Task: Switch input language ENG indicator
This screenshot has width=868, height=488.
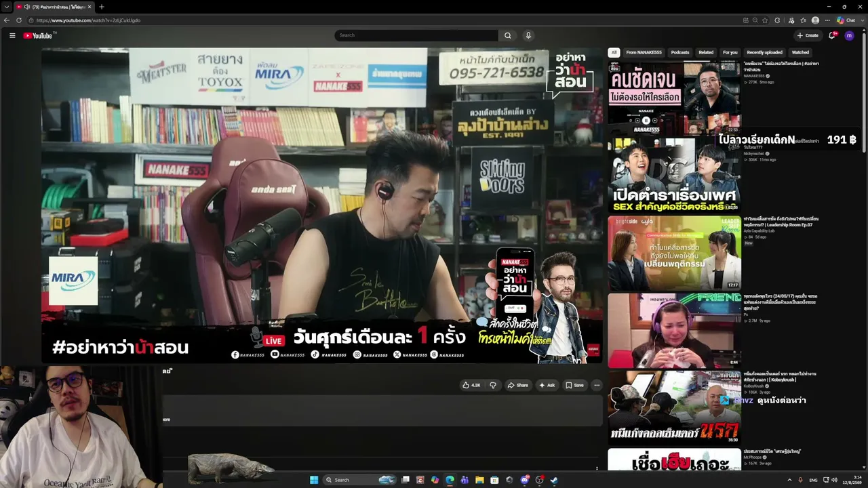Action: (813, 480)
